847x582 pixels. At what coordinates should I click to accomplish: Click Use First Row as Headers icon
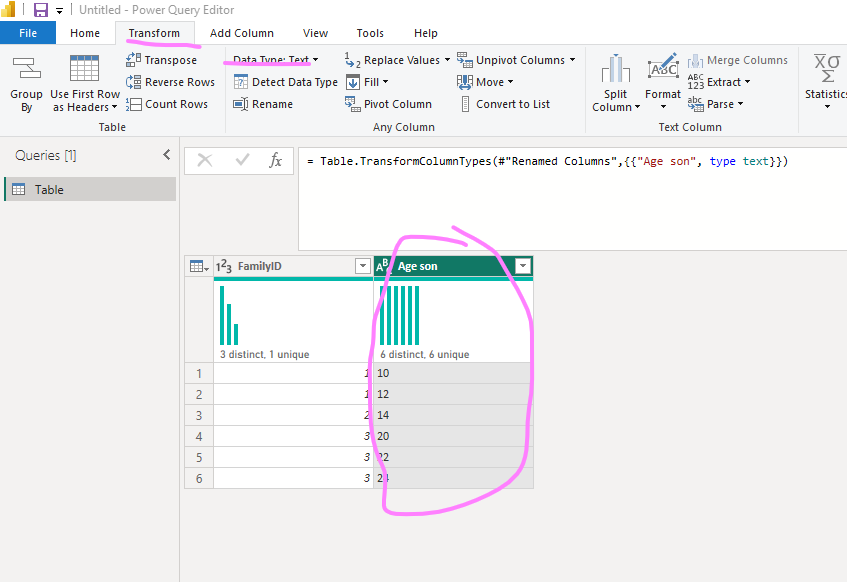point(84,68)
